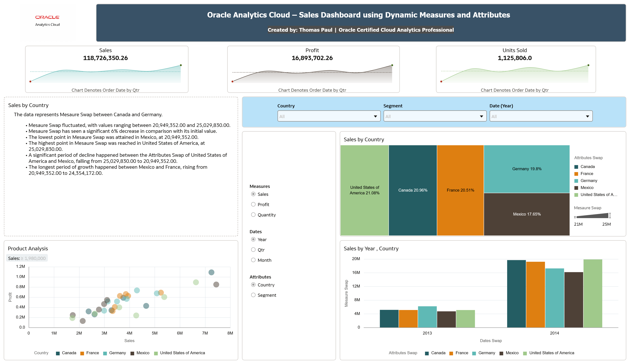Switch Dates option to Month
This screenshot has width=630, height=364.
point(253,260)
